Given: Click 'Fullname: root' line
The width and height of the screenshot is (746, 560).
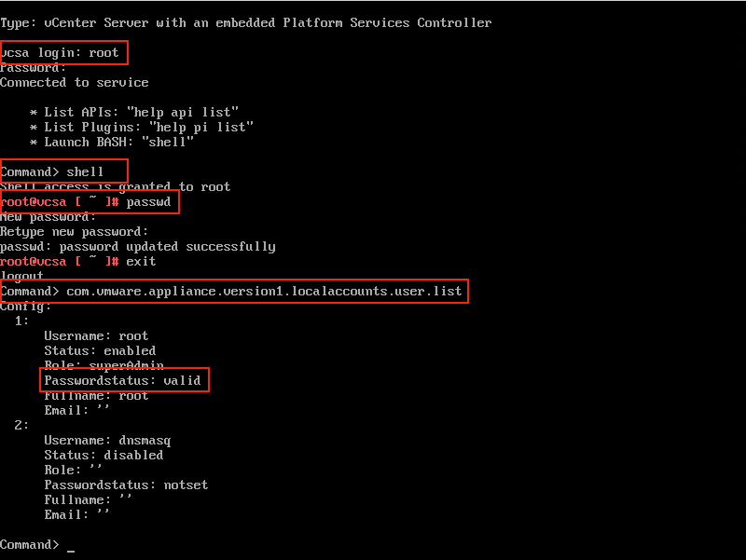Looking at the screenshot, I should point(96,395).
